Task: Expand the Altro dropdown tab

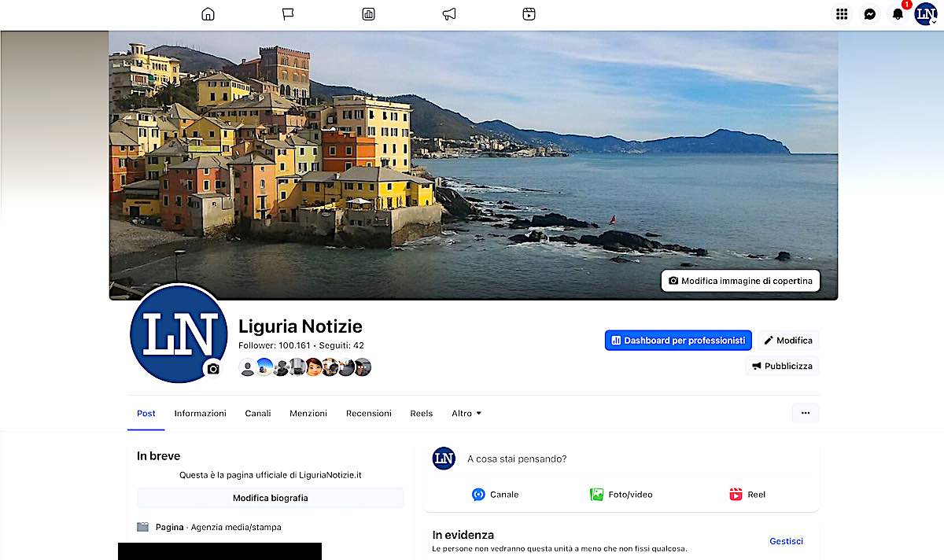Action: (x=466, y=414)
